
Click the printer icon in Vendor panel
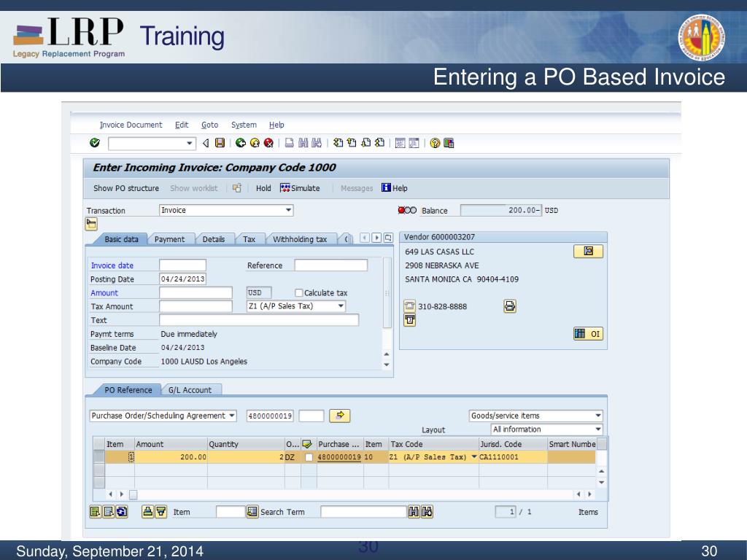point(510,306)
